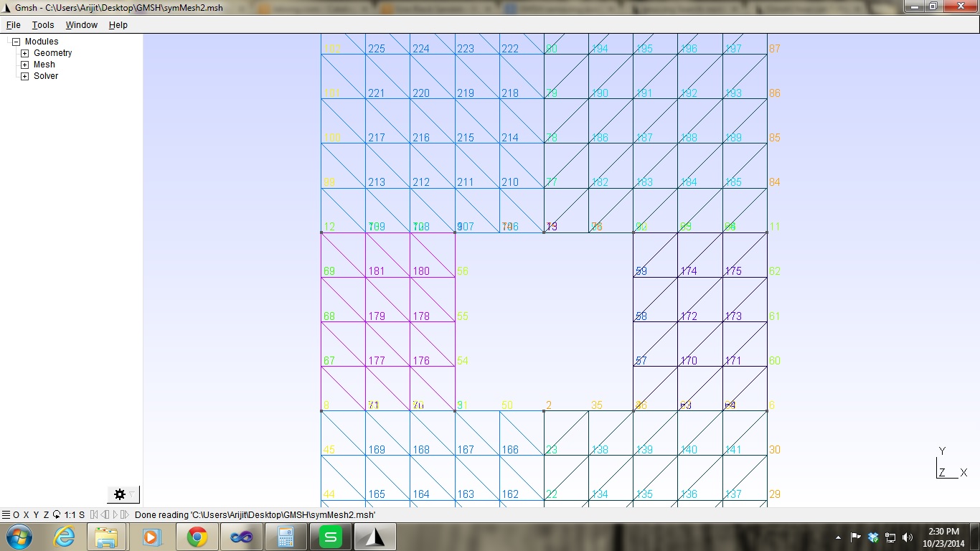Open the gear settings dropdown button
The width and height of the screenshot is (980, 551).
[123, 494]
